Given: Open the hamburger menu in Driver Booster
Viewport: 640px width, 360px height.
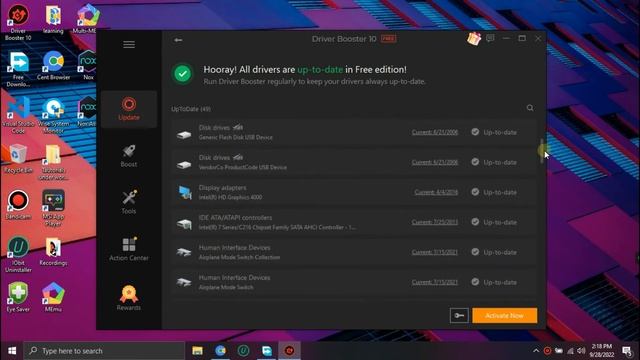Looking at the screenshot, I should coord(129,44).
